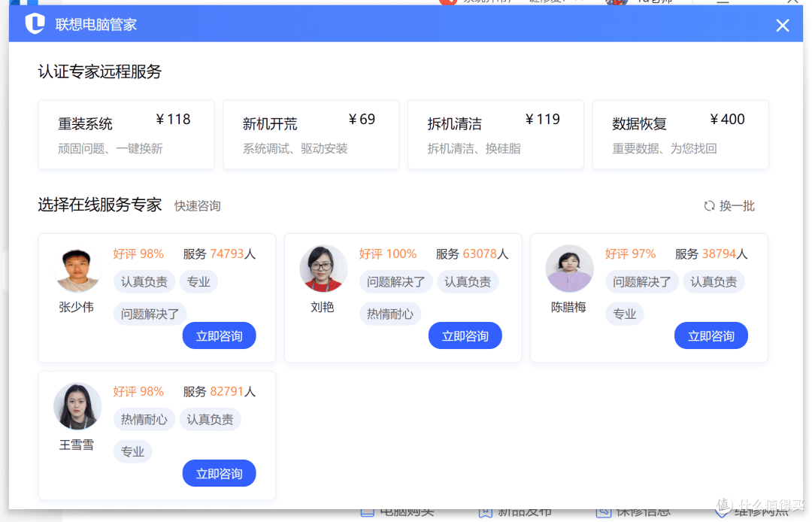Viewport: 812px width, 522px height.
Task: Click the 好评 100% rating text
Action: tap(388, 253)
